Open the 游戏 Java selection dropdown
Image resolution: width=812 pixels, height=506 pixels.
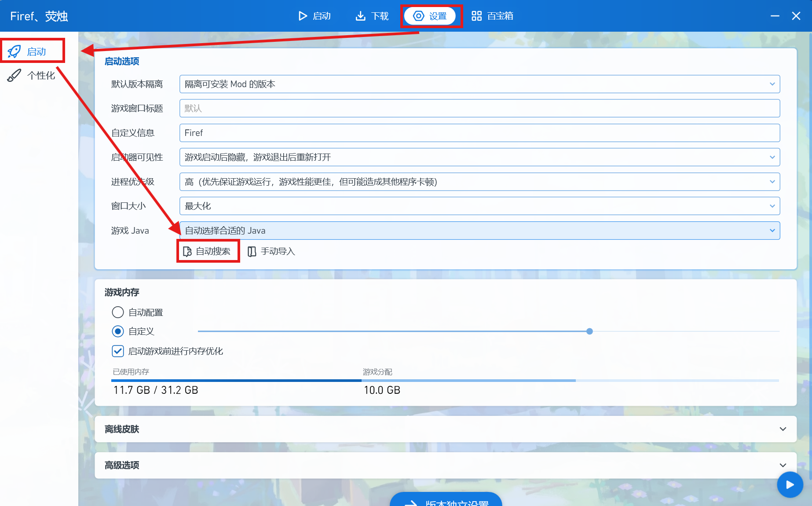pos(479,231)
